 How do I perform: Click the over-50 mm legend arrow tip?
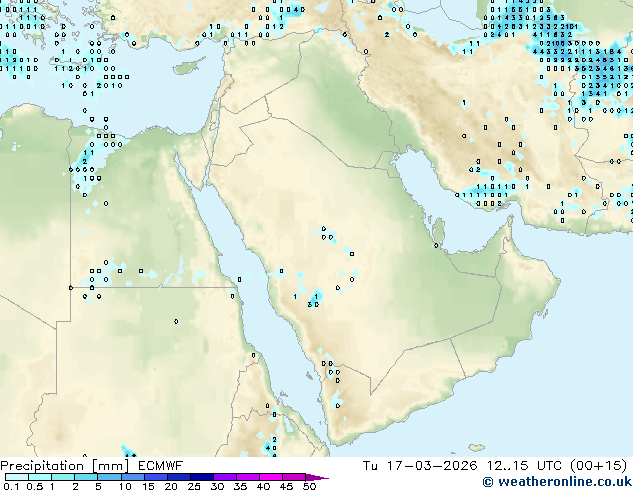(317, 478)
